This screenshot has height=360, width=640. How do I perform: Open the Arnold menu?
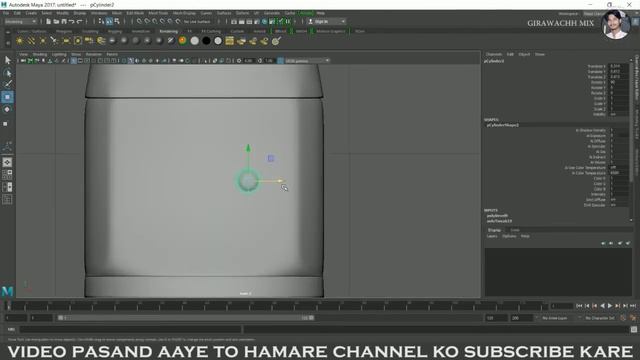click(x=306, y=13)
